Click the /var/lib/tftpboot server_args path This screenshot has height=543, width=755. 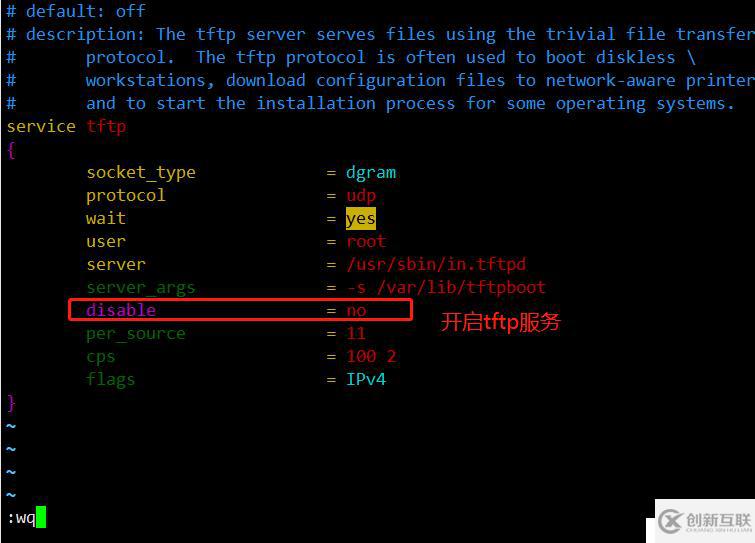tap(461, 287)
